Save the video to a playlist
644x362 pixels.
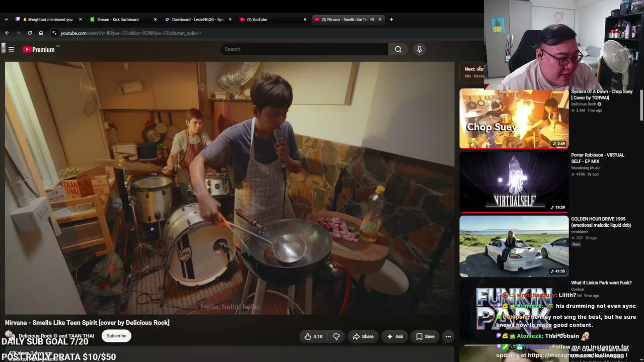click(425, 336)
